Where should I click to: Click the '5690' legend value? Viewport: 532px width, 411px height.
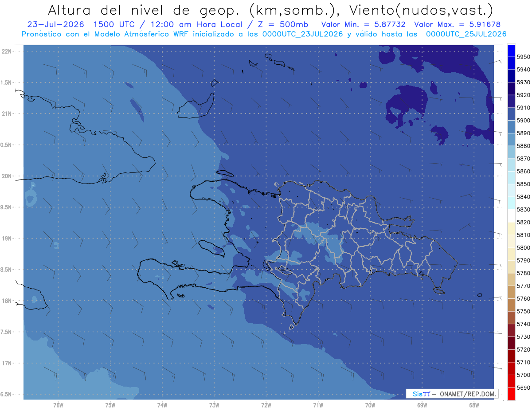click(x=524, y=388)
